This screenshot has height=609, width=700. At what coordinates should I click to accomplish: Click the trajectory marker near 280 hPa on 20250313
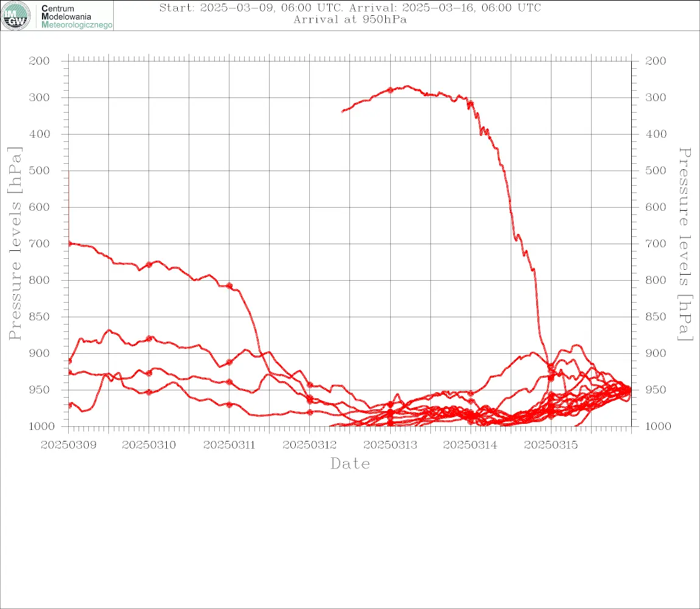390,90
